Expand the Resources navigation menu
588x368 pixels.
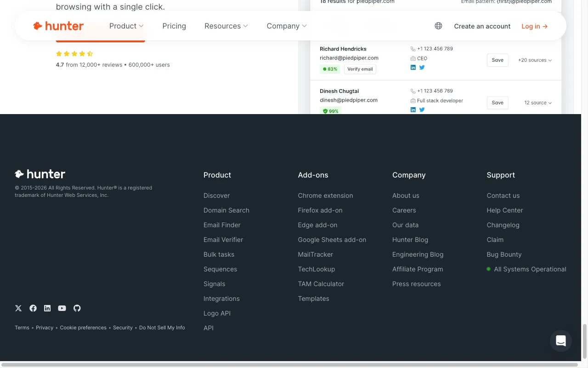pos(226,26)
